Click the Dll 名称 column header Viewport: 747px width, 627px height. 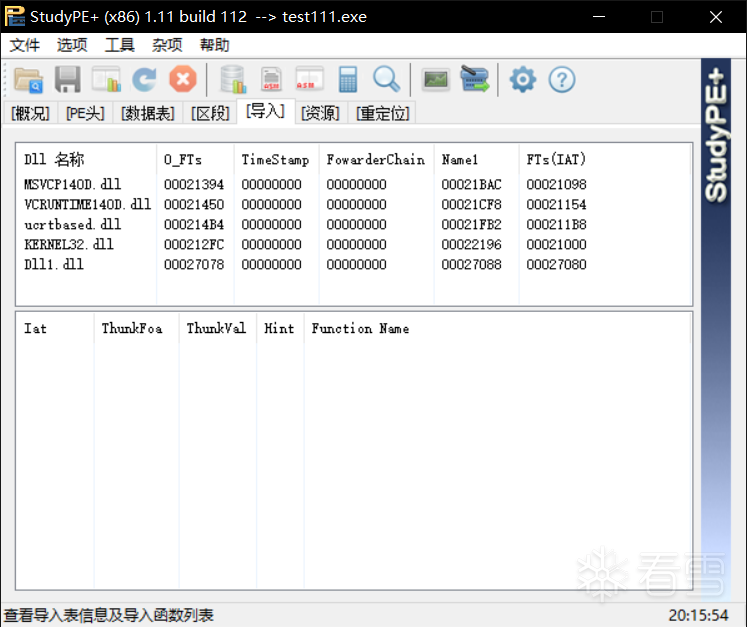coord(87,160)
